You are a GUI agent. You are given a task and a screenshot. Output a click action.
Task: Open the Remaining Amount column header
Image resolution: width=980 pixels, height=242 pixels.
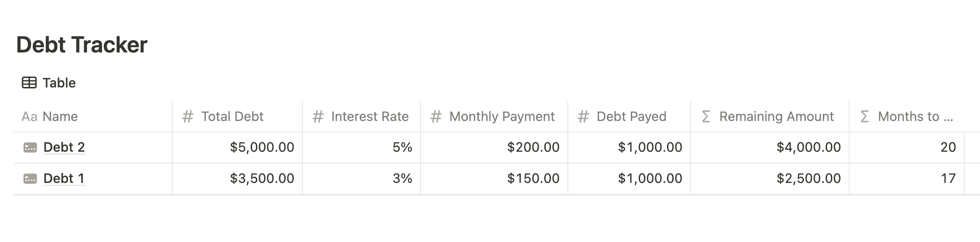click(x=776, y=117)
